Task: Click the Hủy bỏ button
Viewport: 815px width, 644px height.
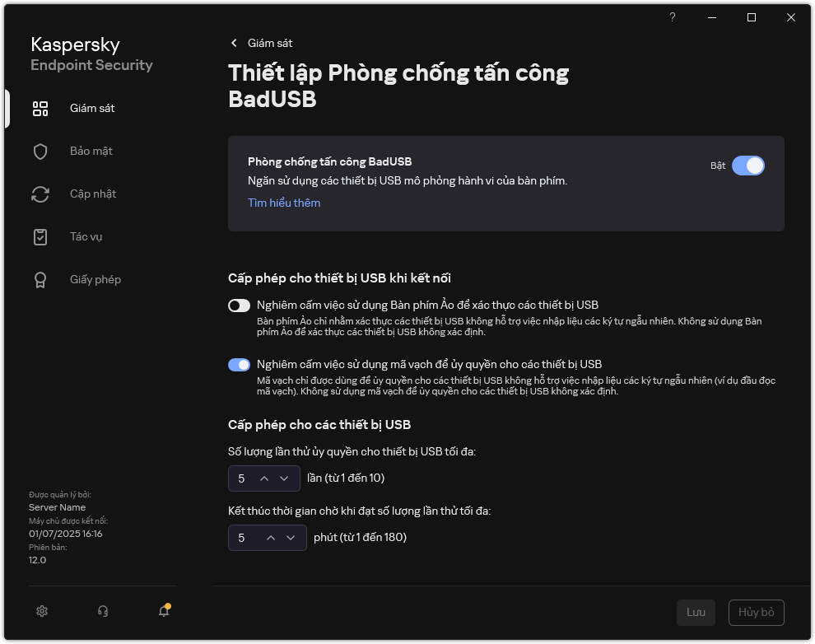Action: pos(756,613)
